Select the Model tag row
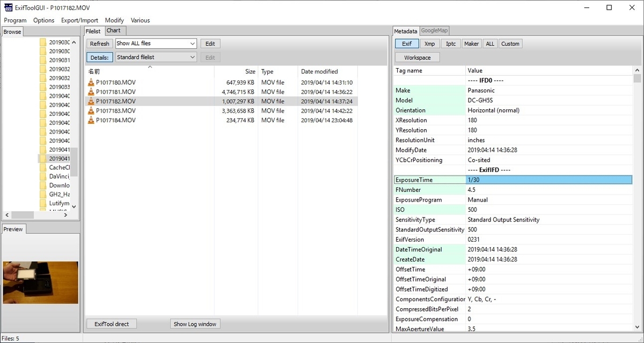Image resolution: width=644 pixels, height=343 pixels. [513, 100]
